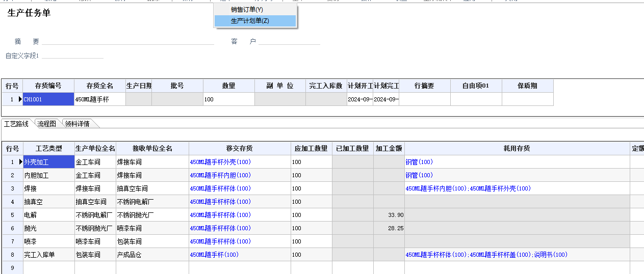644x274 pixels.
Task: Open 450ML随手杯外壳(100) link in row 1
Action: 220,162
